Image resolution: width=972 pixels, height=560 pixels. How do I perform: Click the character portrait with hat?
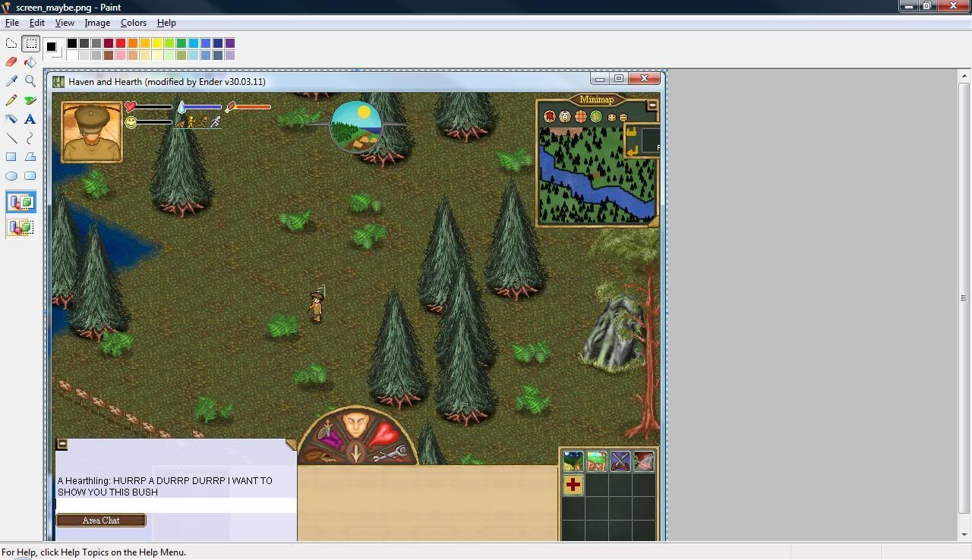(x=92, y=133)
